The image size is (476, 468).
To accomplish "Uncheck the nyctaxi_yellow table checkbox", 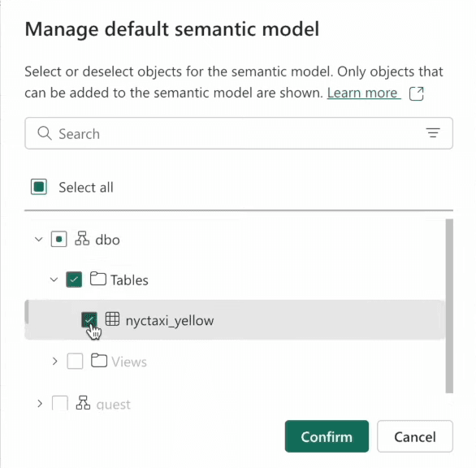I will [x=89, y=319].
